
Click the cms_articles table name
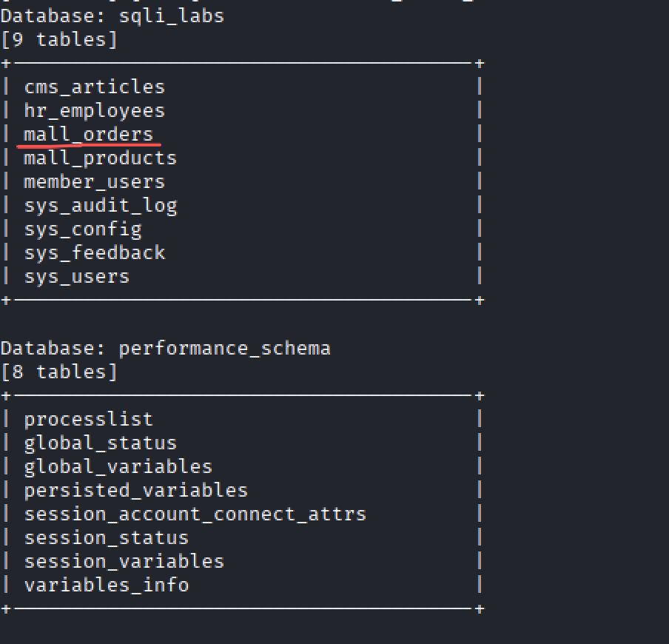pyautogui.click(x=94, y=87)
